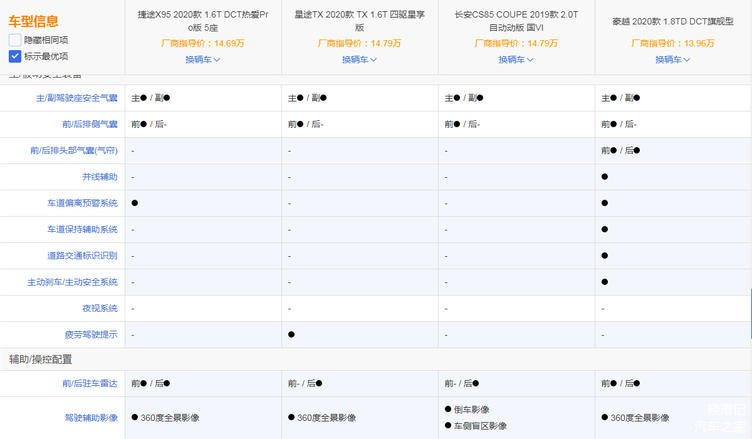Click the 道路交通标识识别 row label
752x439 pixels.
pyautogui.click(x=82, y=256)
